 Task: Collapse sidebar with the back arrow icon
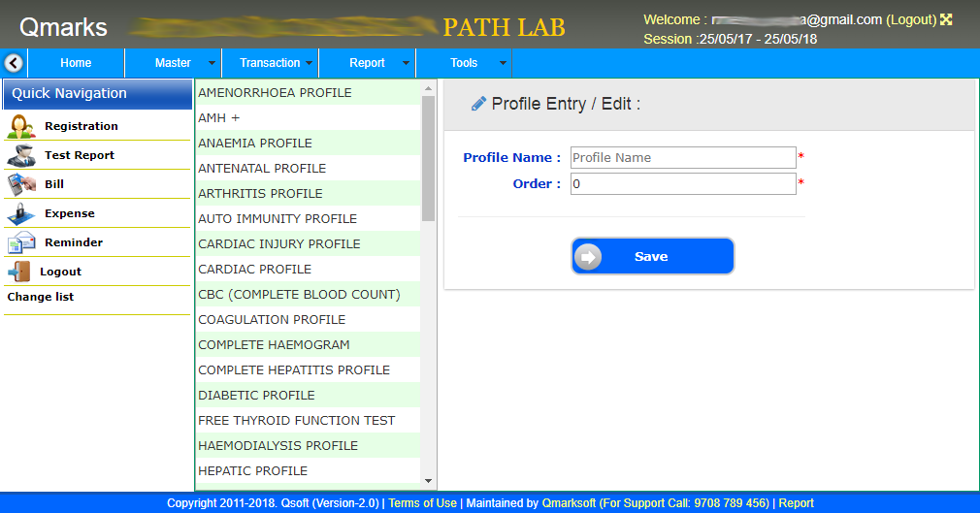coord(14,63)
